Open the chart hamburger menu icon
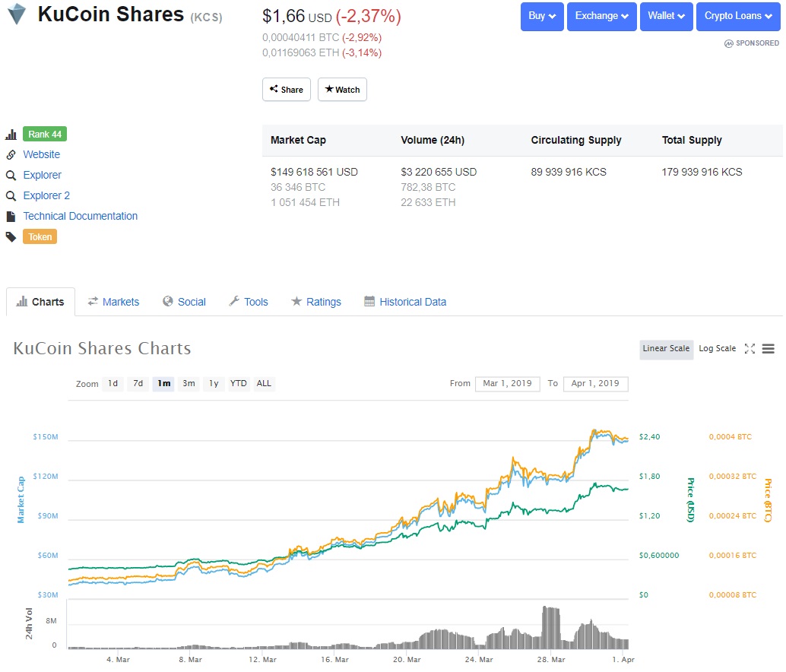Viewport: 786px width, 672px height. click(768, 349)
